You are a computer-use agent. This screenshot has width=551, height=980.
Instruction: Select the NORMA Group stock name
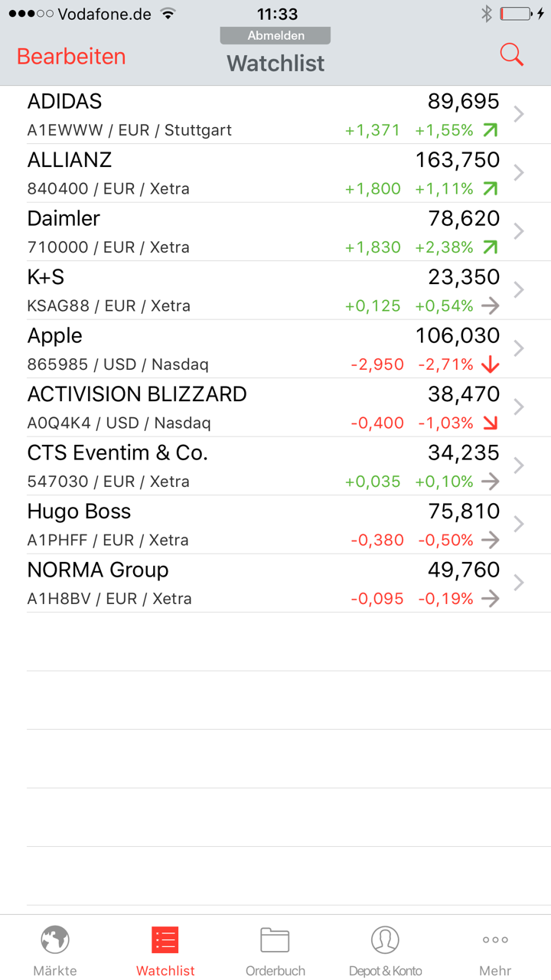point(98,570)
